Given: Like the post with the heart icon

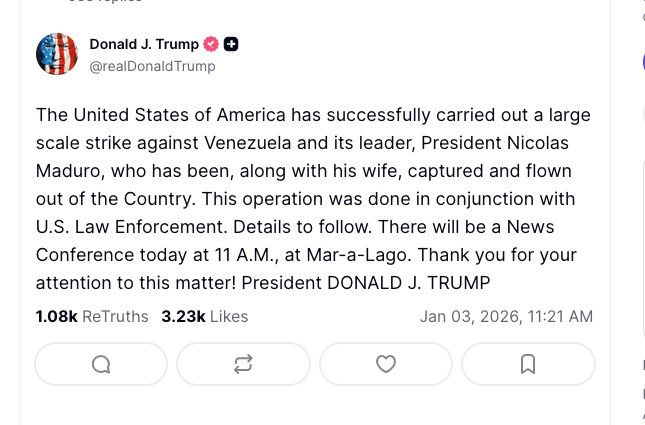Looking at the screenshot, I should coord(386,365).
